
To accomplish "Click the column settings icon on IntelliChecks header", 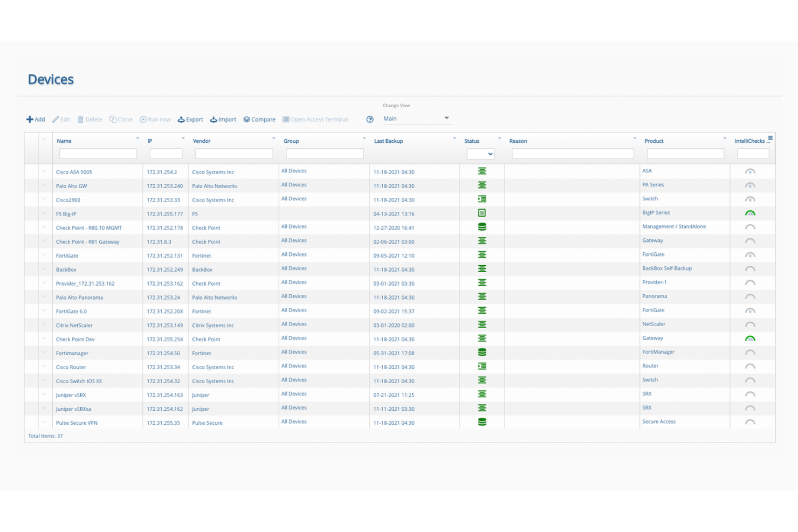I will point(771,139).
